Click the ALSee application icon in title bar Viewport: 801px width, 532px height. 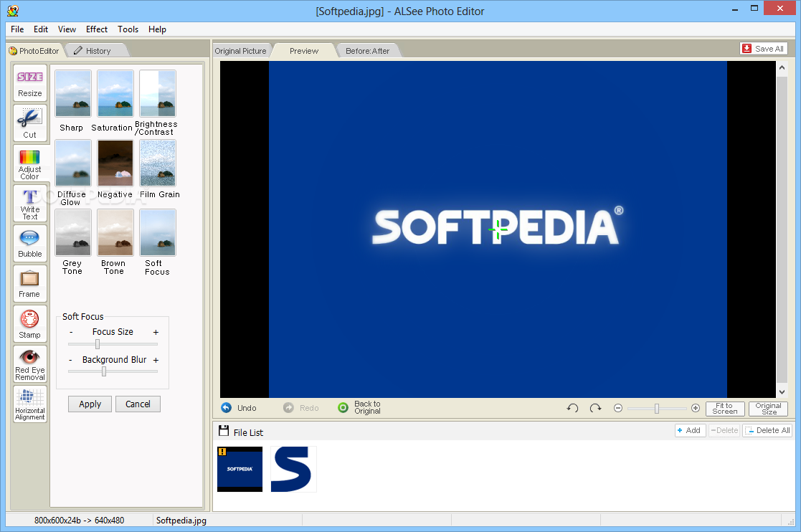tap(14, 10)
